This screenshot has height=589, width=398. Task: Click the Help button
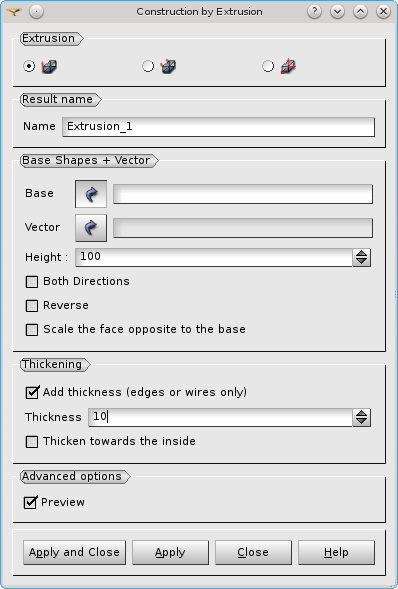336,552
